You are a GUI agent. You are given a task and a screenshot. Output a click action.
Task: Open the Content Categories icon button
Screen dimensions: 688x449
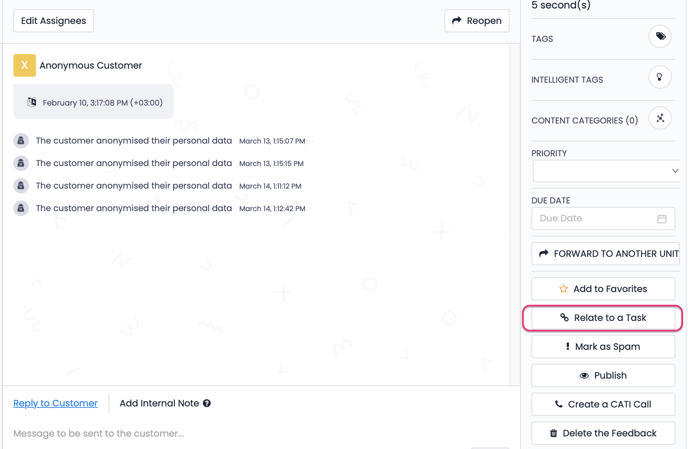(660, 119)
